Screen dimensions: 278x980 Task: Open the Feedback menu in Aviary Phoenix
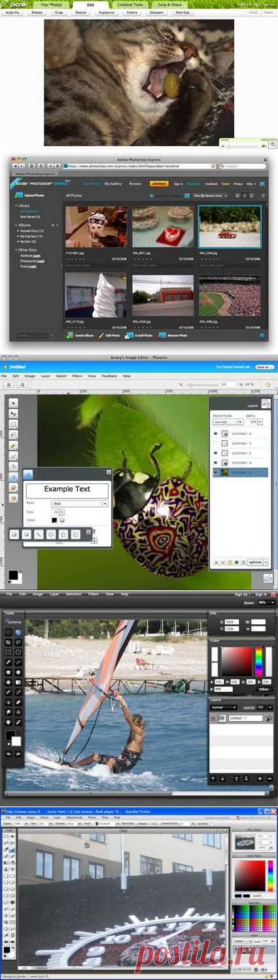pos(109,376)
